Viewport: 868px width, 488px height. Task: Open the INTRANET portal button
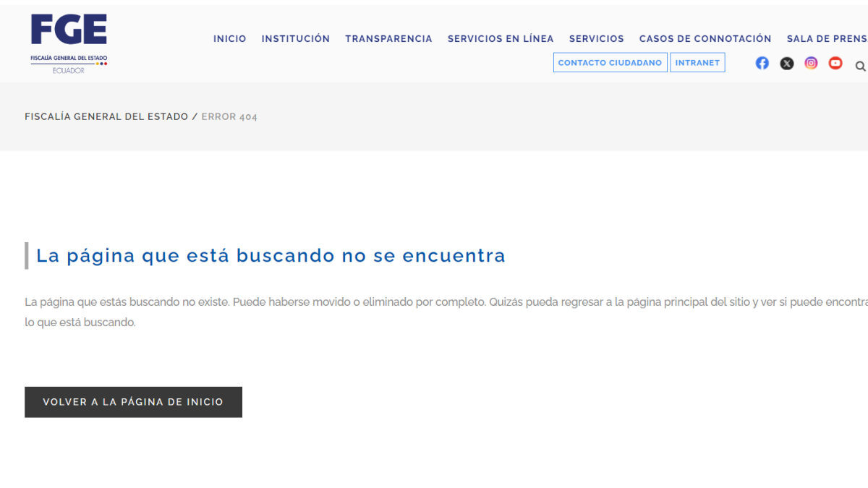point(697,62)
